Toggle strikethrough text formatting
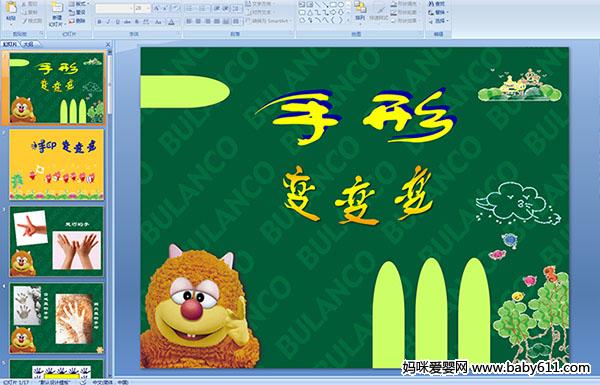The height and width of the screenshot is (385, 600). [x=127, y=22]
